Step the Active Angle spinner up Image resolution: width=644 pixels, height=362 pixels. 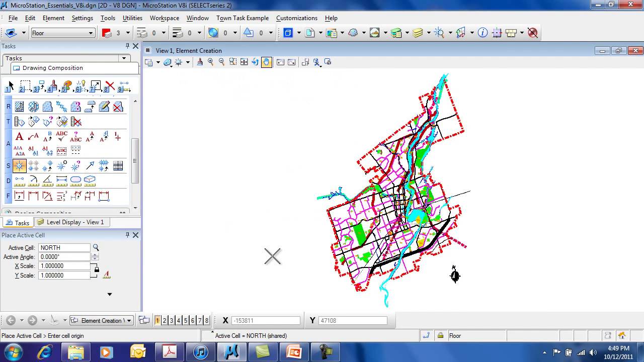[x=95, y=255]
